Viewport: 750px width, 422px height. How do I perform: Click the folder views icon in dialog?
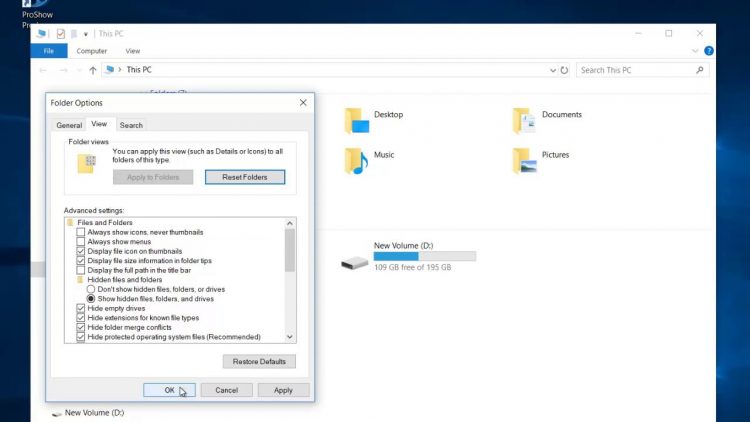click(x=87, y=164)
